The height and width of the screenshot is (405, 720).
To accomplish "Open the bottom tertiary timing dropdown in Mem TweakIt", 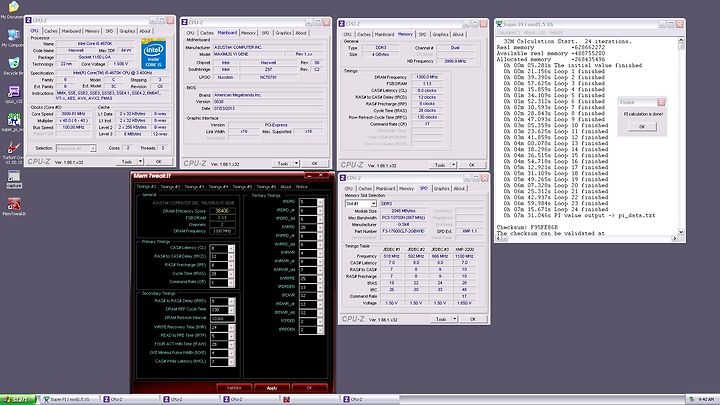I will coord(320,329).
